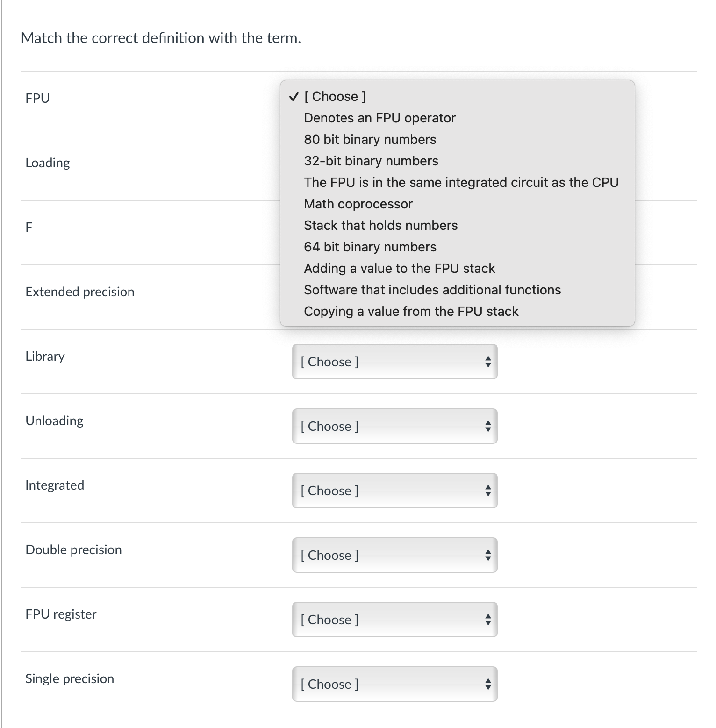The image size is (716, 728).
Task: Pick '64 bit binary numbers' option
Action: (x=370, y=247)
